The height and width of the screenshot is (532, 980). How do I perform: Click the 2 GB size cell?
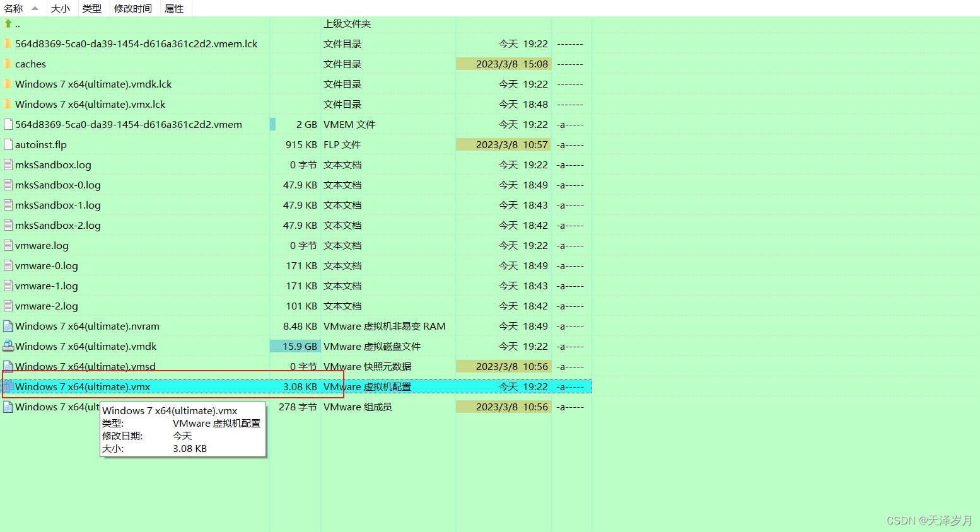(x=306, y=124)
